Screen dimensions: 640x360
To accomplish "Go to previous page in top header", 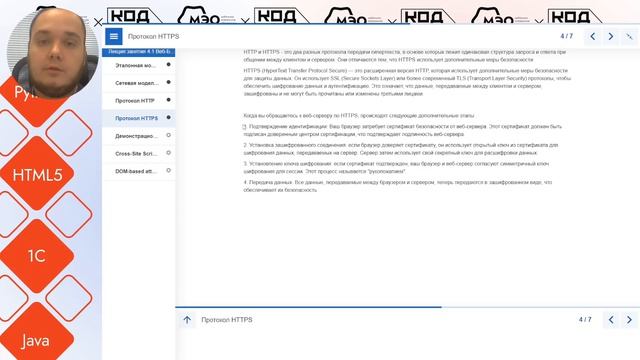I will (x=592, y=36).
